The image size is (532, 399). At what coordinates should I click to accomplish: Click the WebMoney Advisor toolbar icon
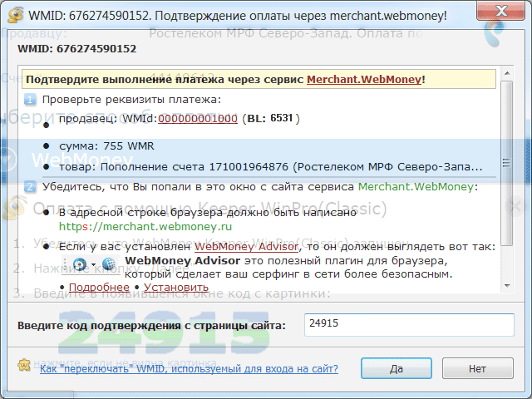80,264
